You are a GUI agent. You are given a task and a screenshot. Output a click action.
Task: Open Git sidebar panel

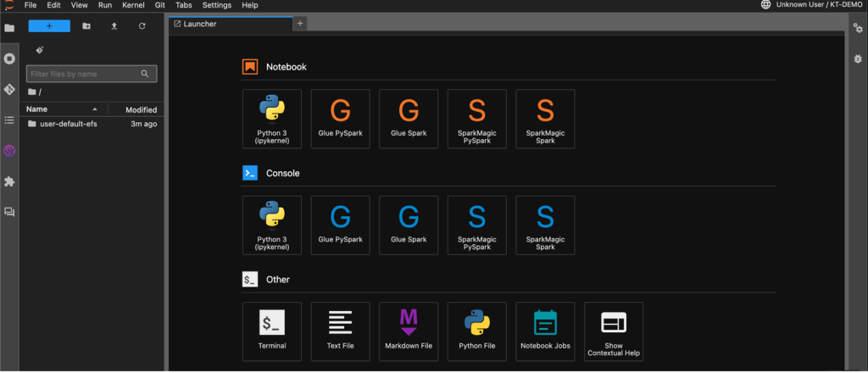[9, 89]
